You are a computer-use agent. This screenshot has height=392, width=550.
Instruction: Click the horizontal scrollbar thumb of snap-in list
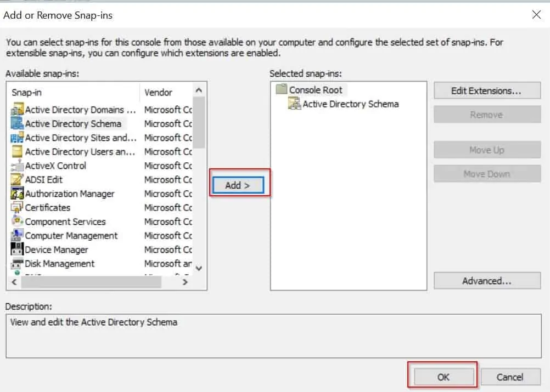click(x=91, y=282)
